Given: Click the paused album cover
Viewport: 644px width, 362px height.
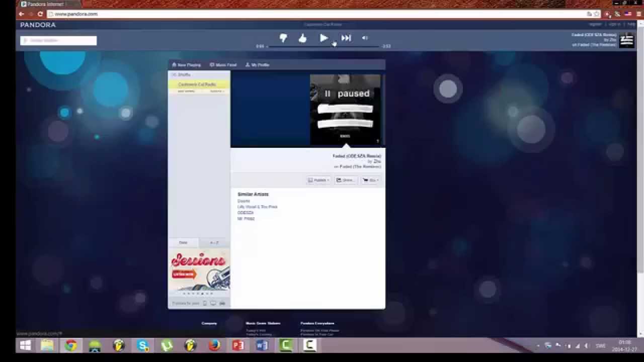Looking at the screenshot, I should 345,110.
